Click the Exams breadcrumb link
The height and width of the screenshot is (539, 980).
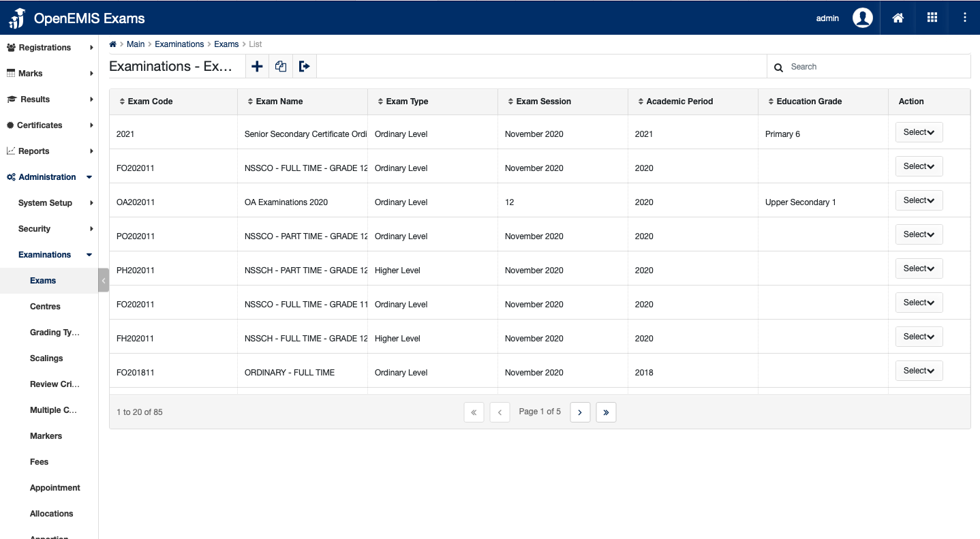[x=226, y=44]
